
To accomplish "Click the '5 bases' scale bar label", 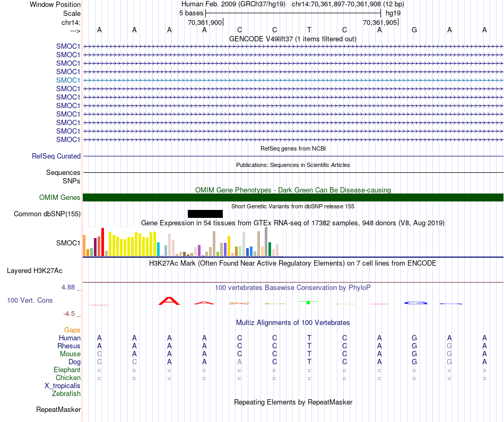I will pyautogui.click(x=191, y=13).
